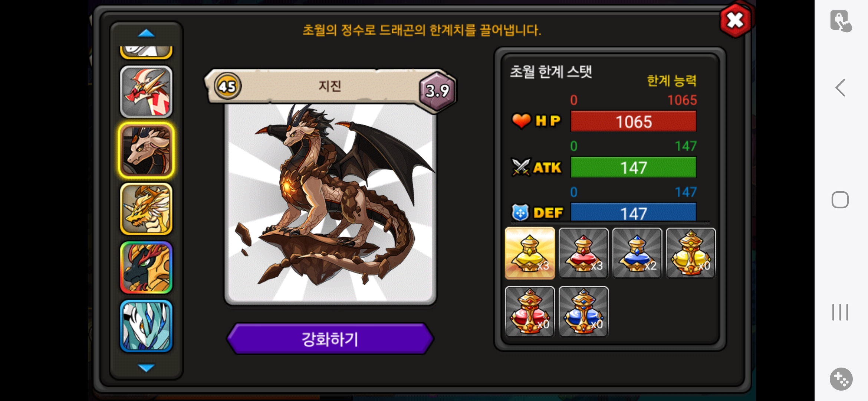
Task: Select the large yellow essence potion x0
Action: [691, 253]
